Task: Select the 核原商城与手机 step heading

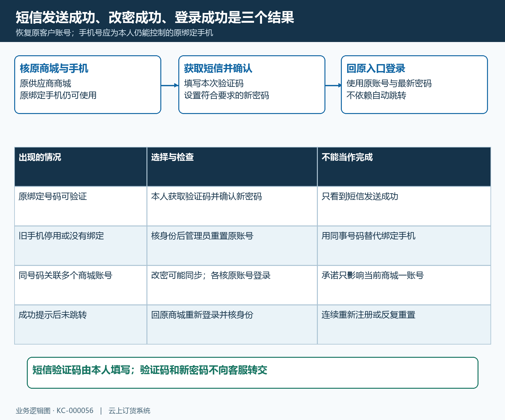Action: 54,68
